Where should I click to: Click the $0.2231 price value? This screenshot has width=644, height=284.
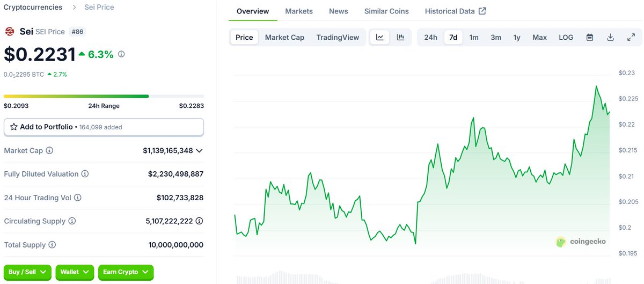tap(39, 54)
